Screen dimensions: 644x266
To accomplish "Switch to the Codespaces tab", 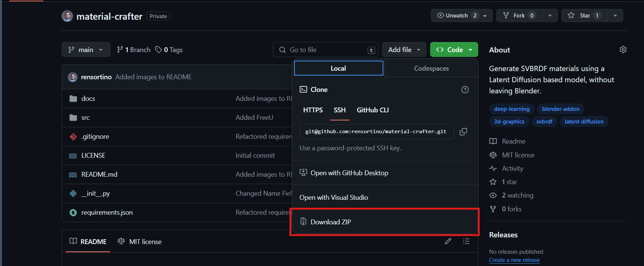I will coord(431,68).
